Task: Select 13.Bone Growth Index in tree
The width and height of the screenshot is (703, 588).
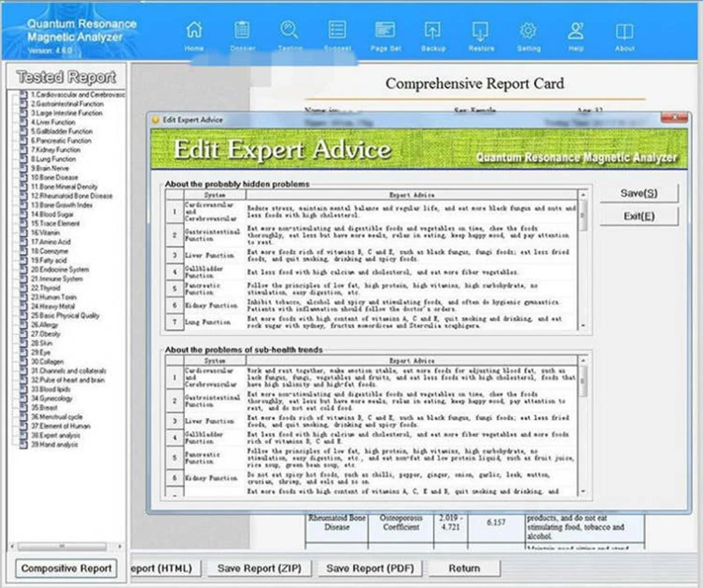Action: [x=62, y=205]
